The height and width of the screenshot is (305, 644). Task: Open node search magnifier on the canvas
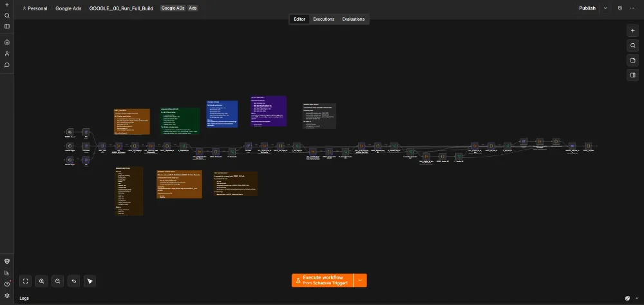632,46
